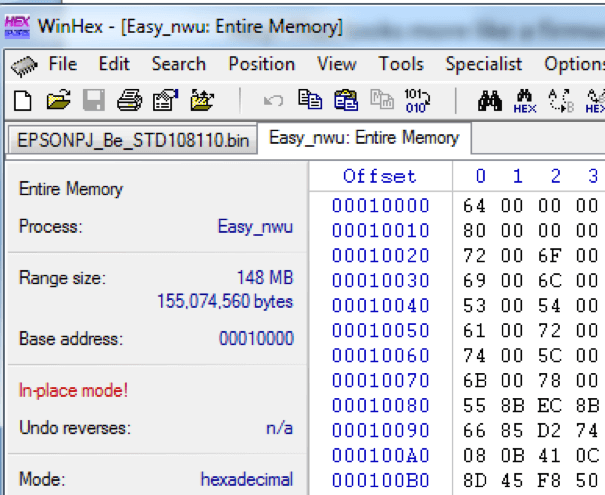Switch to the EPSONPJ_Be_STD108110.bin tab

(x=133, y=140)
